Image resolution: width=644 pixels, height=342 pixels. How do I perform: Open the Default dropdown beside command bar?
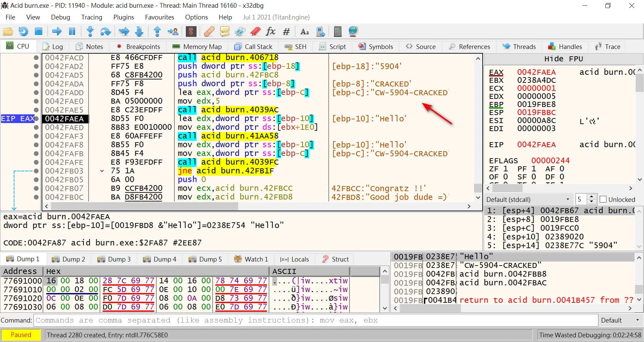(620, 320)
